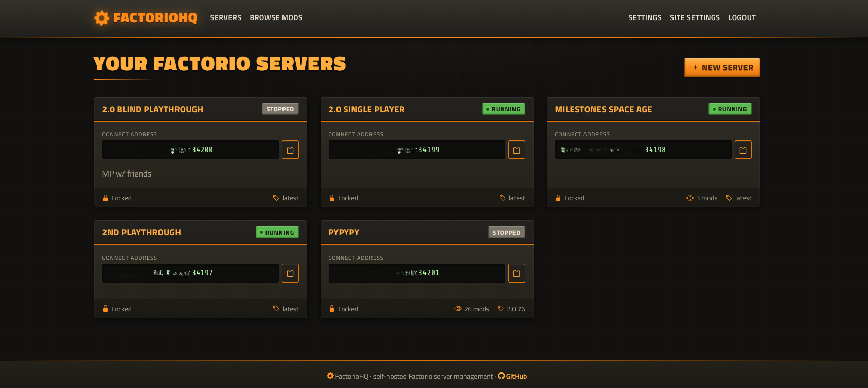Click the FactorioHQ brand name

click(155, 18)
